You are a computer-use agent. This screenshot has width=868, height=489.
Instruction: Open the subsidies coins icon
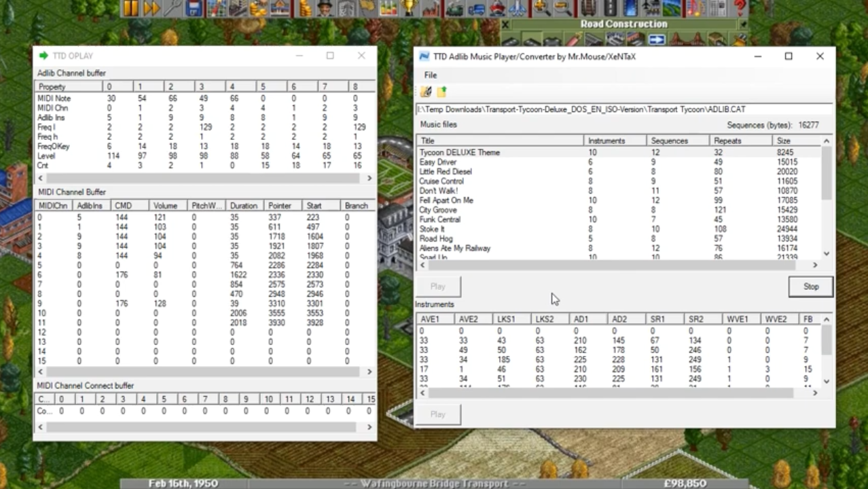click(x=259, y=8)
